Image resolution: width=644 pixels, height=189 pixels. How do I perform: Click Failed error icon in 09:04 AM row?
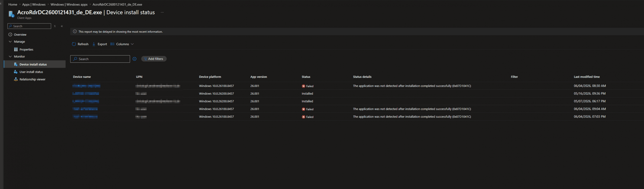303,109
